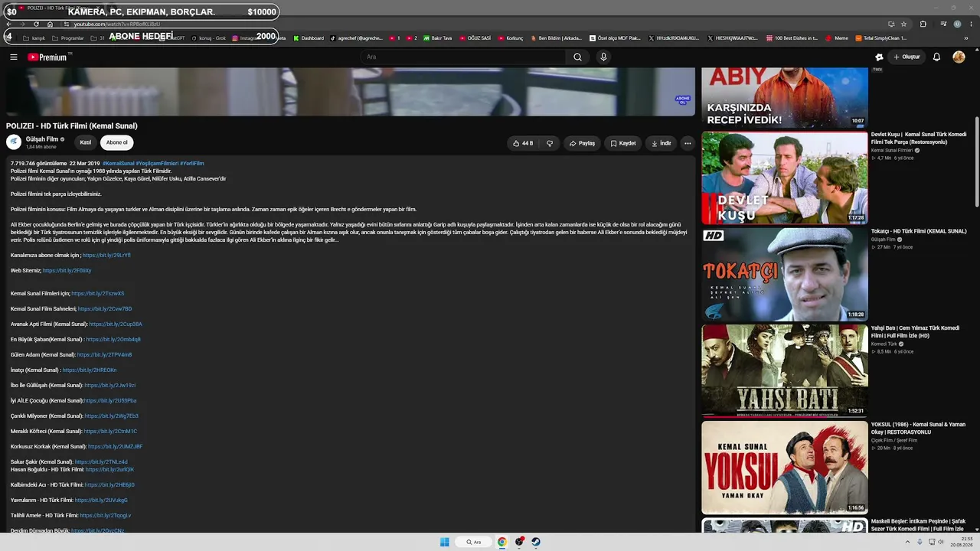Open the Programlar bookmark folder
Screen dimensions: 980x551
(x=68, y=38)
